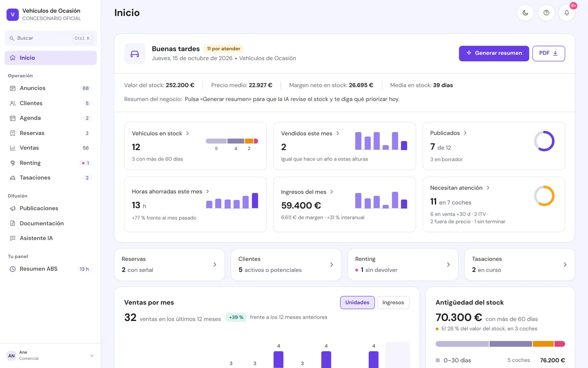Click Generar resumen button
Screen dimensions: 588x368
(x=494, y=53)
